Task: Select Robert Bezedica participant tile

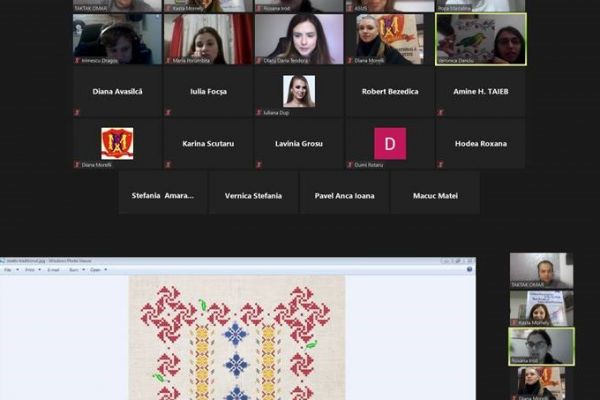Action: (390, 92)
